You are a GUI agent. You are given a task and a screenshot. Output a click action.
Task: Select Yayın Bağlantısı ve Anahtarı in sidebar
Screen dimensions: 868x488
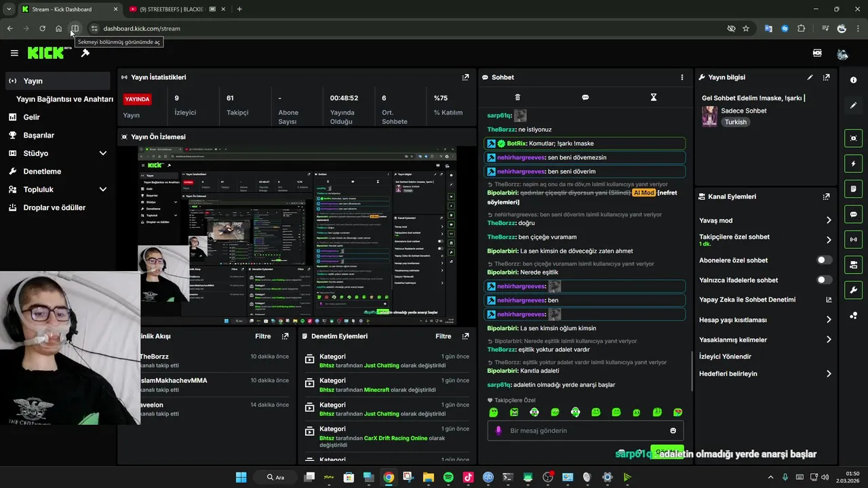pos(64,99)
